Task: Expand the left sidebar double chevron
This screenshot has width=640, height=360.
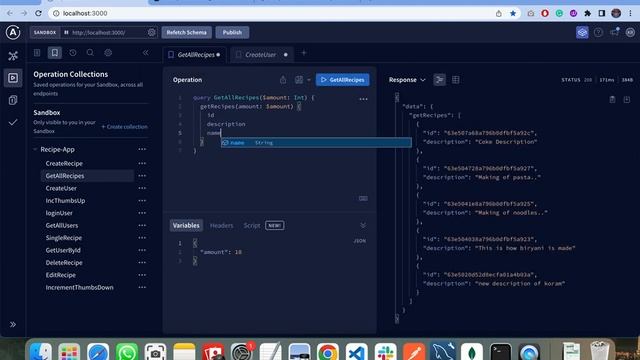Action: click(x=13, y=324)
